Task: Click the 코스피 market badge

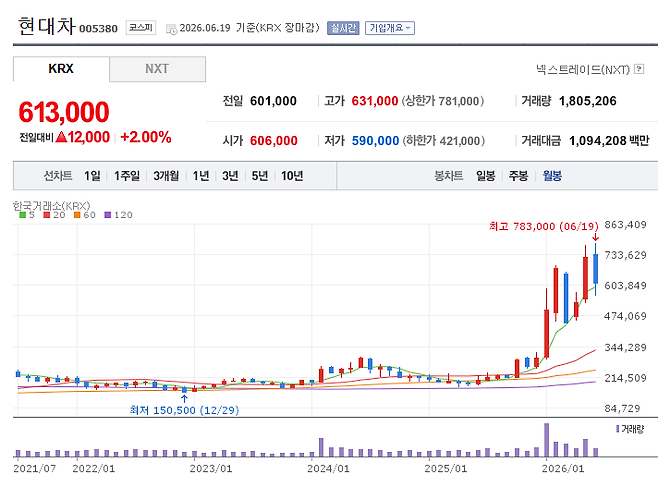Action: click(141, 28)
